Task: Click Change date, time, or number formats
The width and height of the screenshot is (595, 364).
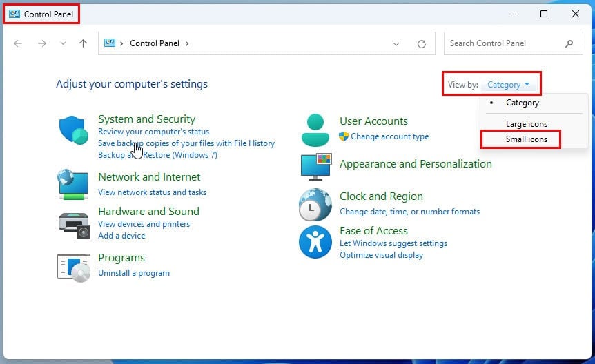Action: point(409,212)
